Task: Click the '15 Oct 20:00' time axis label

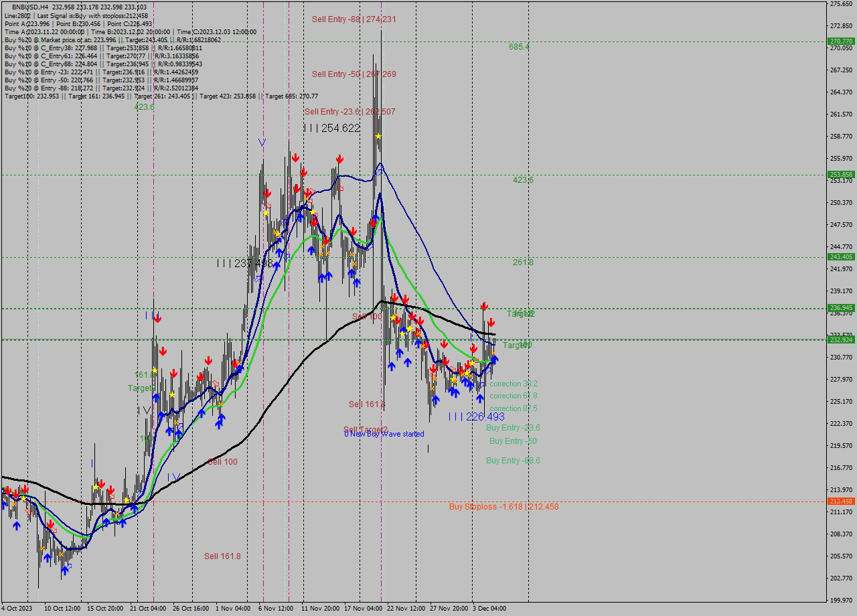Action: point(104,609)
